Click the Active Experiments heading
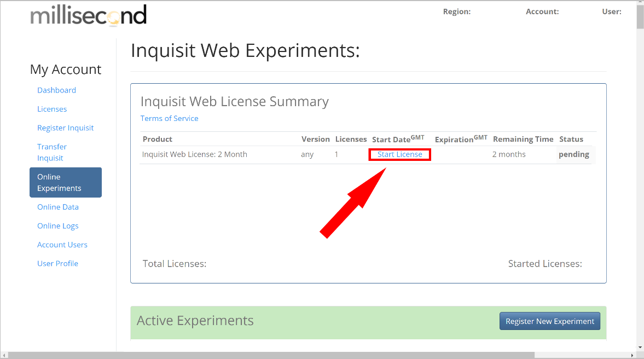Screen dimensions: 644x359 pos(195,320)
